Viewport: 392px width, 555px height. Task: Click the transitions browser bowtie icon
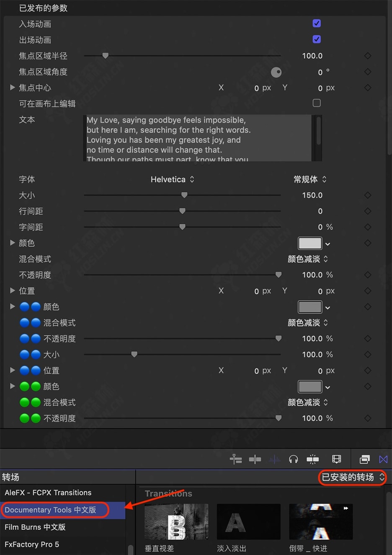(383, 459)
